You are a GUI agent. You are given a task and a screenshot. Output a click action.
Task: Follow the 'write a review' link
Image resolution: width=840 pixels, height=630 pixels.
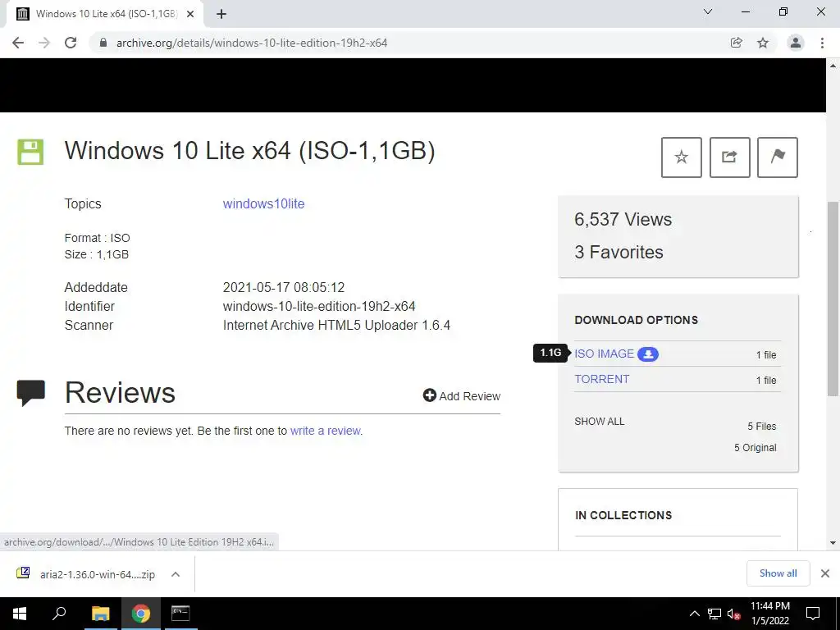(x=325, y=431)
